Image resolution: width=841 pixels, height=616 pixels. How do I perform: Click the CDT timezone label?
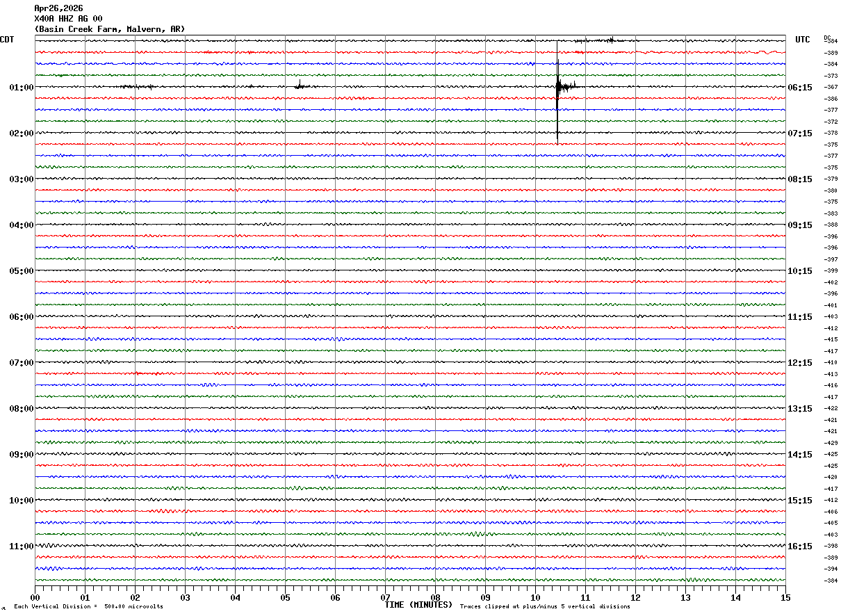(x=7, y=40)
